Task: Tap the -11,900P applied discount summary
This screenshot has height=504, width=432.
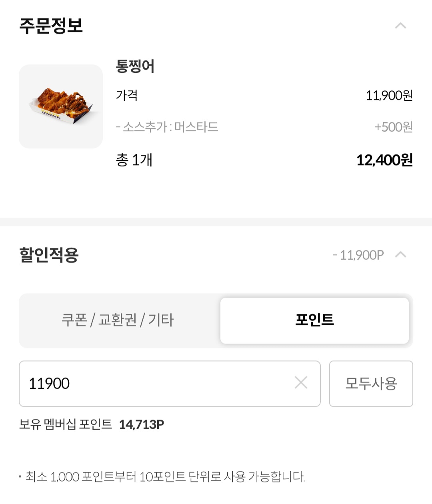Action: tap(358, 255)
